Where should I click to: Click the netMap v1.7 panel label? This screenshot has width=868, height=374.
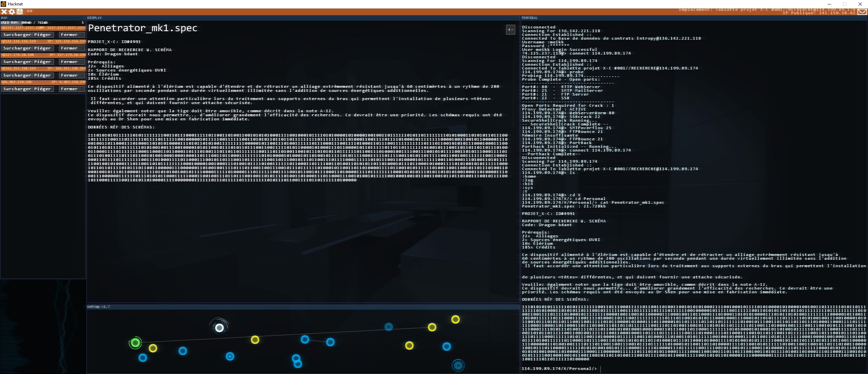pyautogui.click(x=98, y=307)
